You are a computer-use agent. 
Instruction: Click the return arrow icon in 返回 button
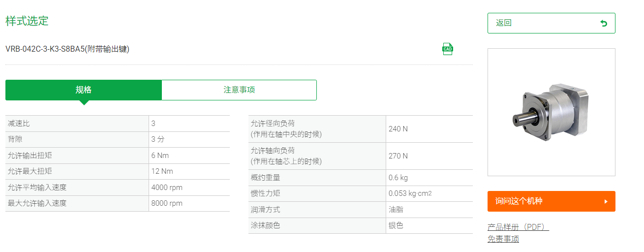point(604,23)
